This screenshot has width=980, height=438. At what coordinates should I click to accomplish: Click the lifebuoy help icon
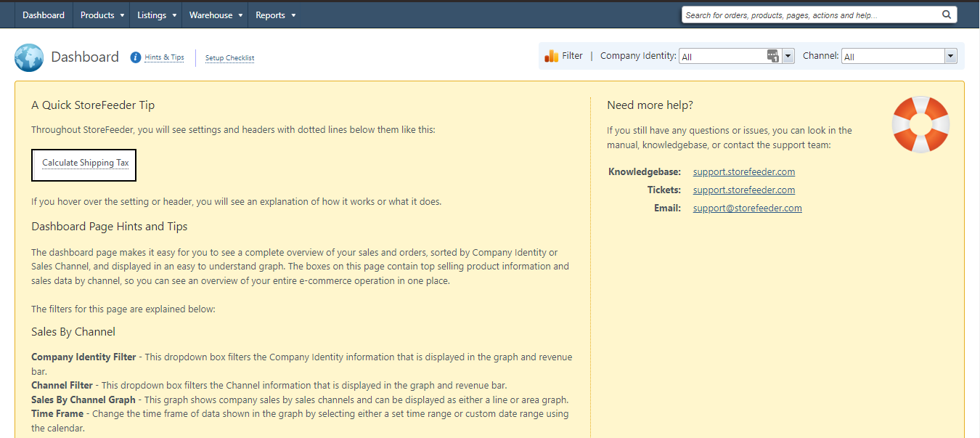pos(920,124)
